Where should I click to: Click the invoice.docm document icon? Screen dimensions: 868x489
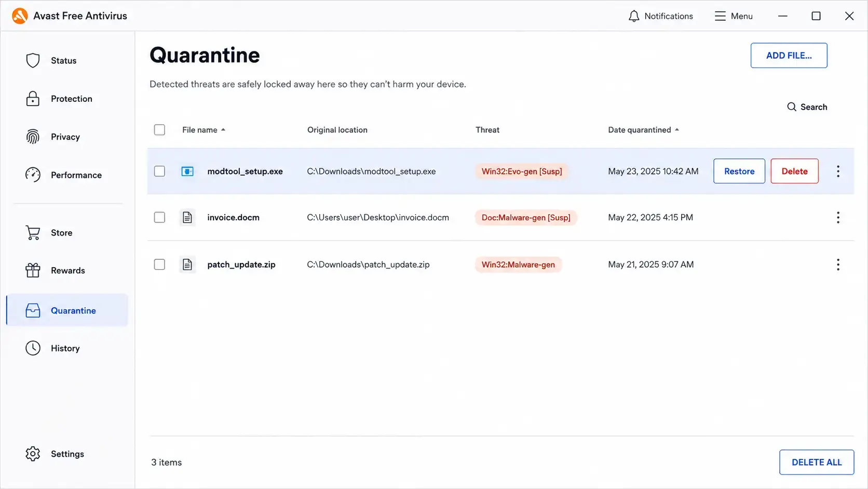tap(187, 217)
